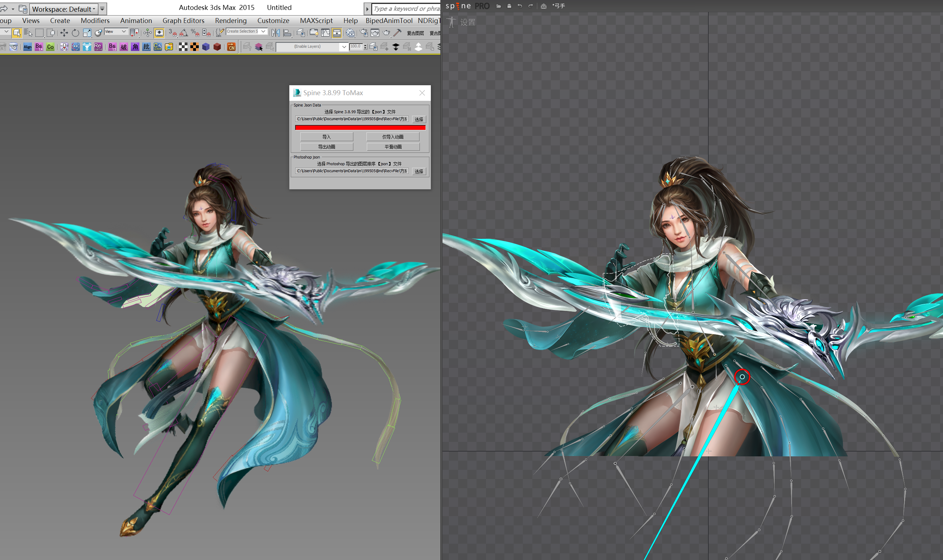
Task: Open the Enable Layers dropdown
Action: coord(312,47)
